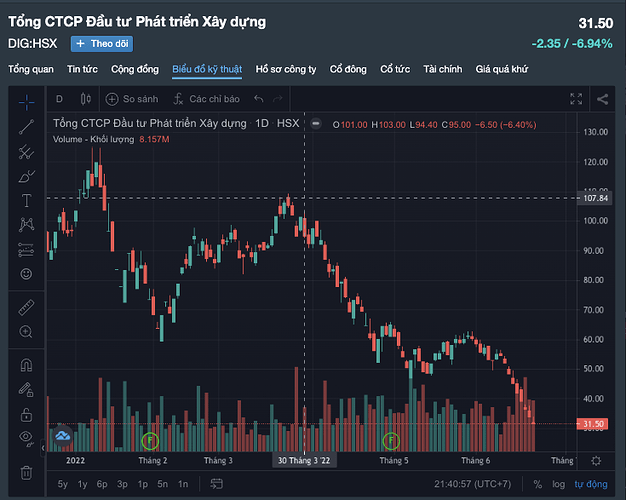Click the Theo dõi follow button
Screen dimensions: 626x500
click(102, 44)
